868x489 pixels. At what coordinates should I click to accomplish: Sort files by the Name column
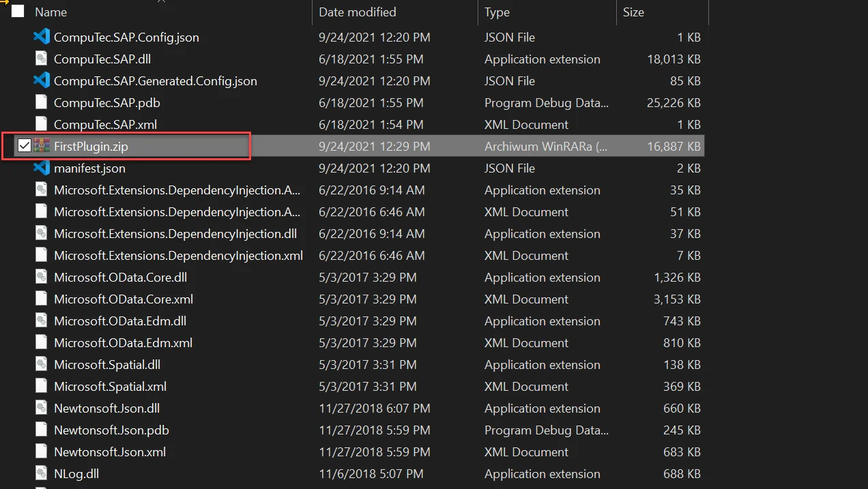(51, 11)
